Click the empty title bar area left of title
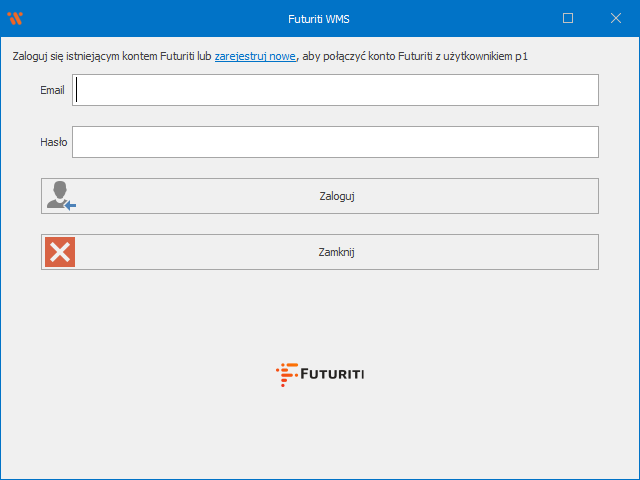Screen dimensions: 640x480 coord(150,18)
